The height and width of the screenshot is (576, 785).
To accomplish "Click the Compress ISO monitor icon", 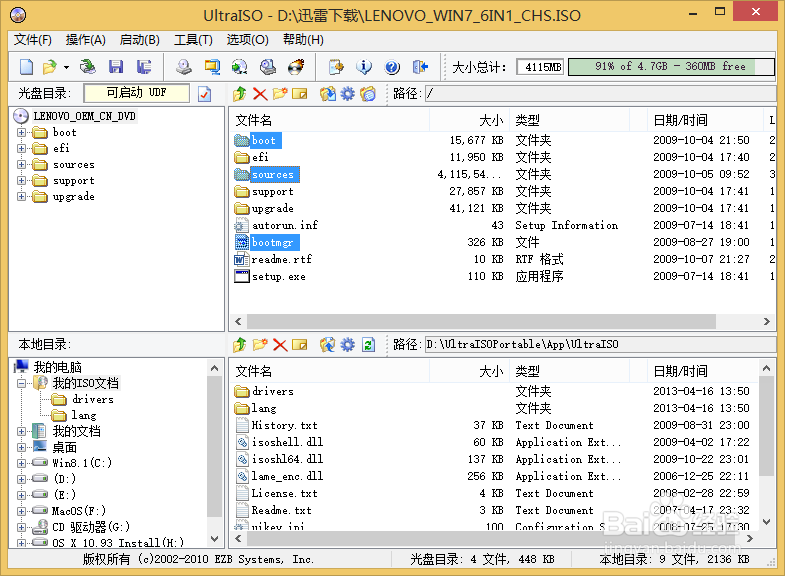I will click(212, 67).
